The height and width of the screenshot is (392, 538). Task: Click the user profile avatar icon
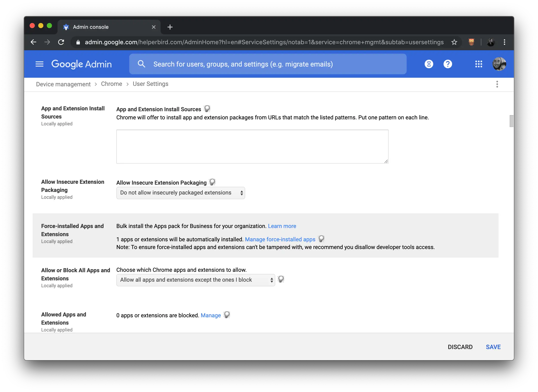(500, 64)
